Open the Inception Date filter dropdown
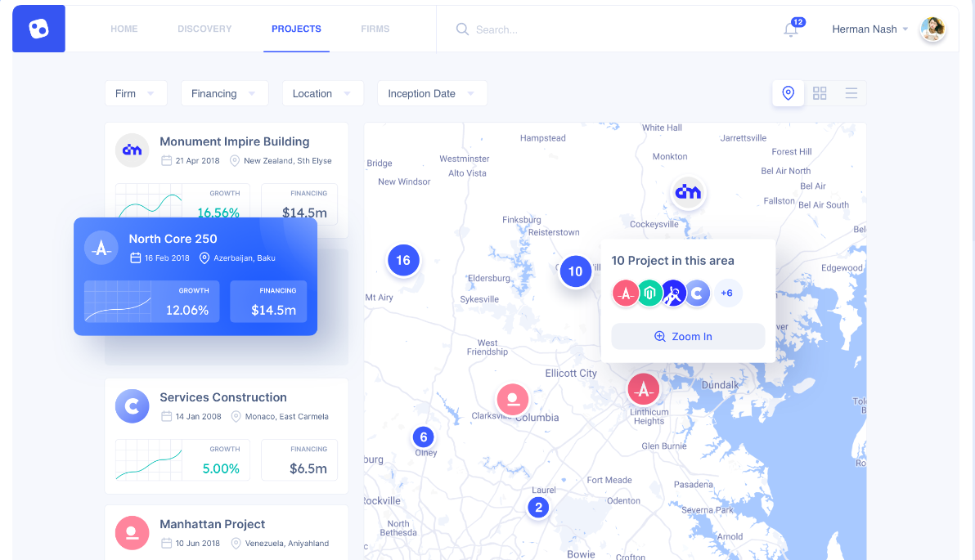This screenshot has height=560, width=975. 432,93
